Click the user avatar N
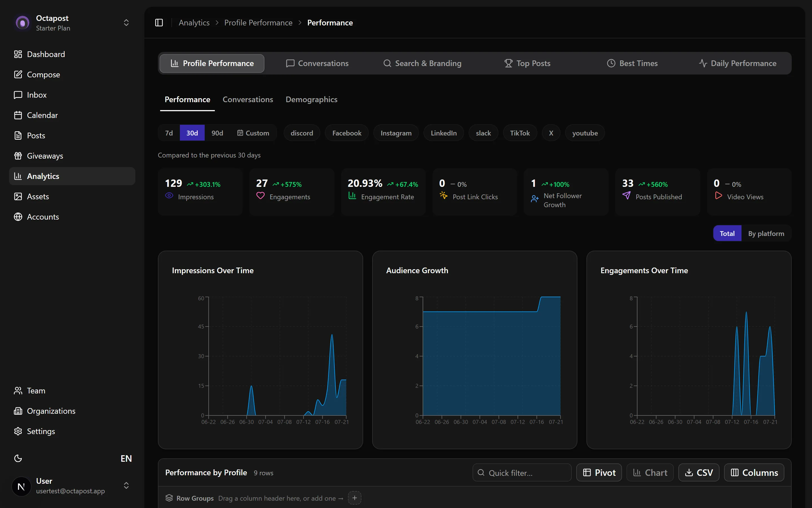 click(21, 486)
